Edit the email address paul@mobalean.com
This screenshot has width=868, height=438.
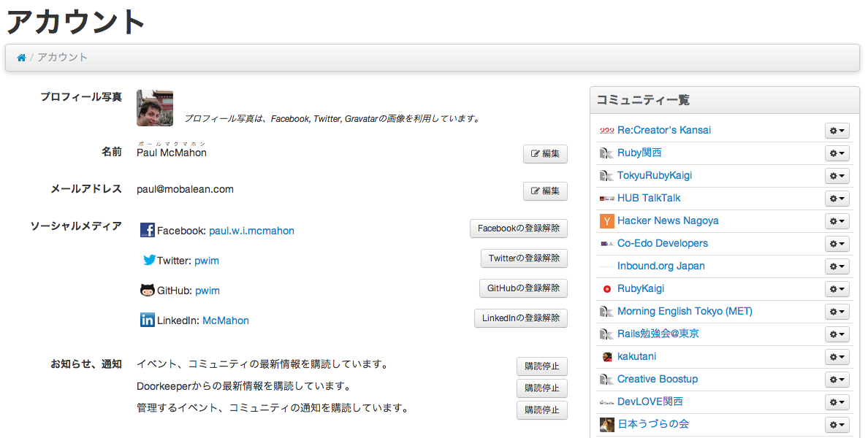(x=545, y=191)
